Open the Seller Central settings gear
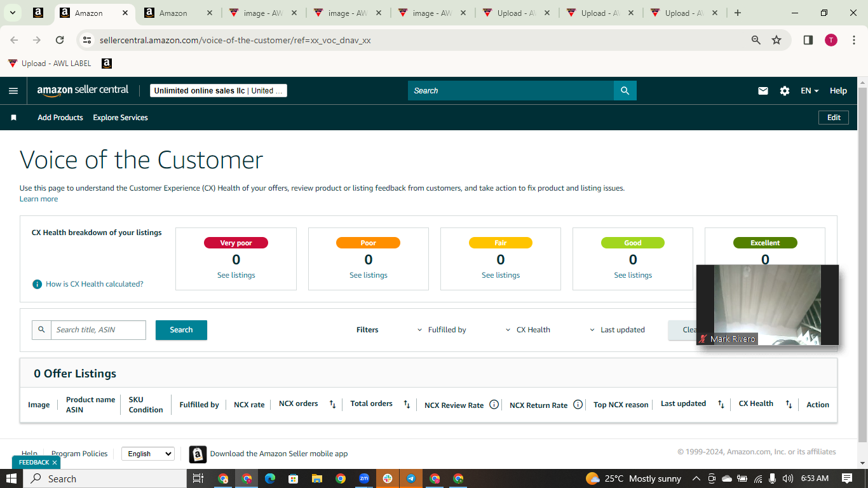 [x=785, y=91]
